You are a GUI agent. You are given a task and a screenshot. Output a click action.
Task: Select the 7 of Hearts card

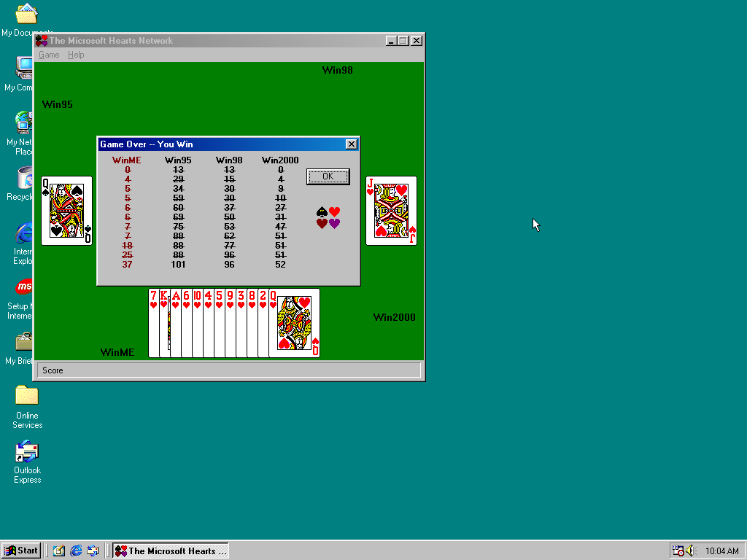click(x=153, y=323)
